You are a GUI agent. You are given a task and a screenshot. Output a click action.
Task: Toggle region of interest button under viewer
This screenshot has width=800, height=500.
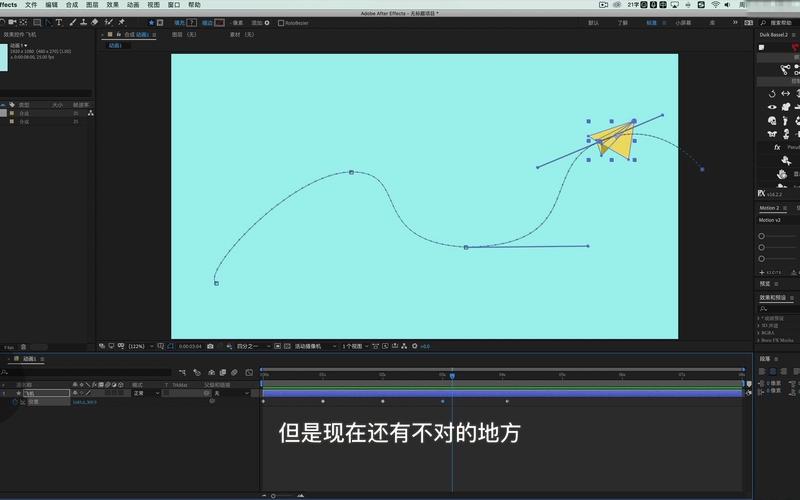click(x=278, y=346)
